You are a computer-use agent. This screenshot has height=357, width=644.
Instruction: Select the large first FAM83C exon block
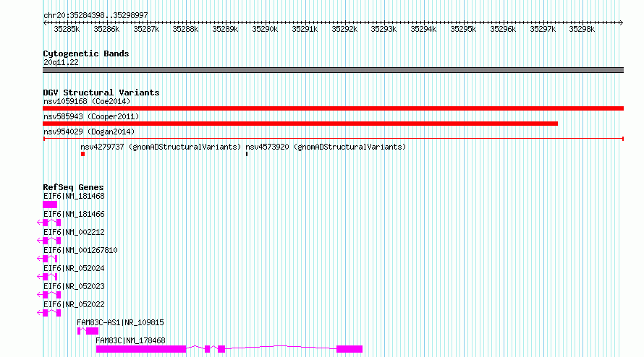[141, 349]
